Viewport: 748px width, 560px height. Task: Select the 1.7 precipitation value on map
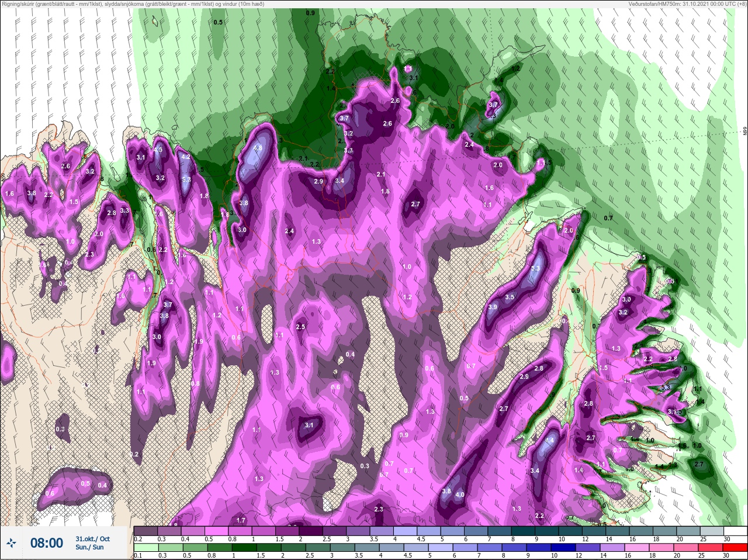coord(241,520)
